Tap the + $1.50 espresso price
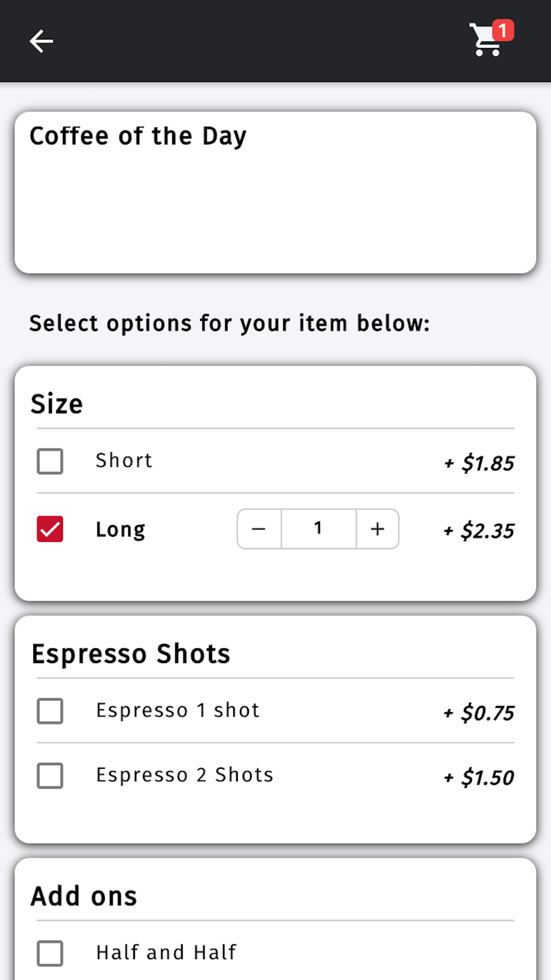The height and width of the screenshot is (980, 551). point(479,777)
